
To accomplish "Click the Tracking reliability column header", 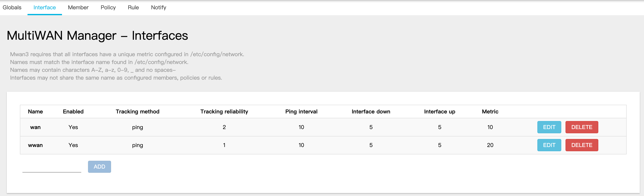I will [224, 112].
